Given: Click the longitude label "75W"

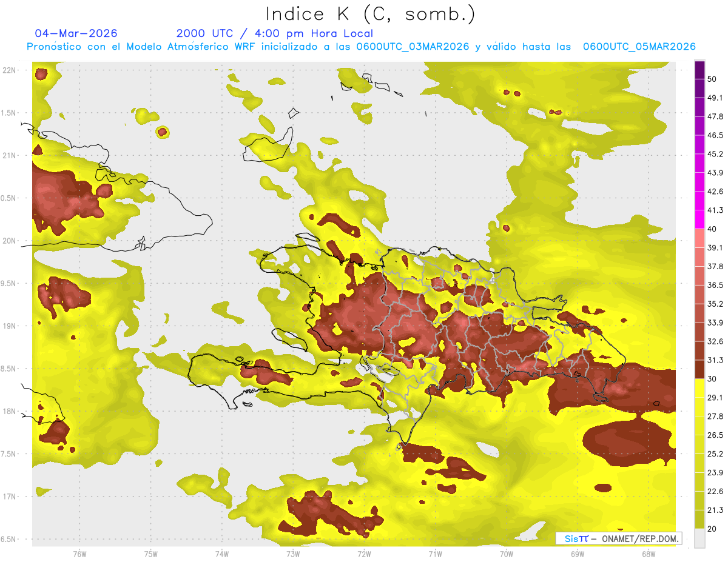Looking at the screenshot, I should [x=150, y=554].
